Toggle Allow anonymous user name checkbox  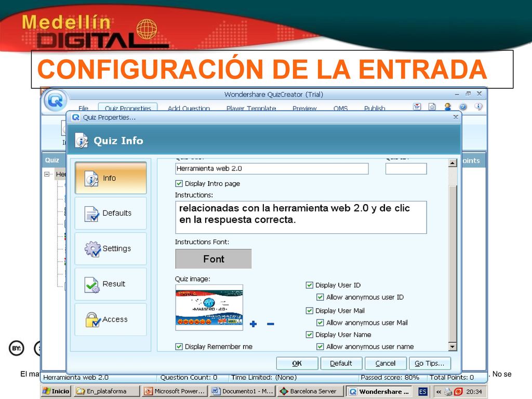pos(320,347)
